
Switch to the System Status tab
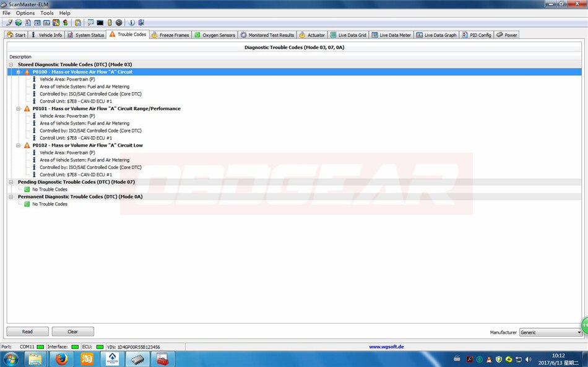click(x=85, y=35)
